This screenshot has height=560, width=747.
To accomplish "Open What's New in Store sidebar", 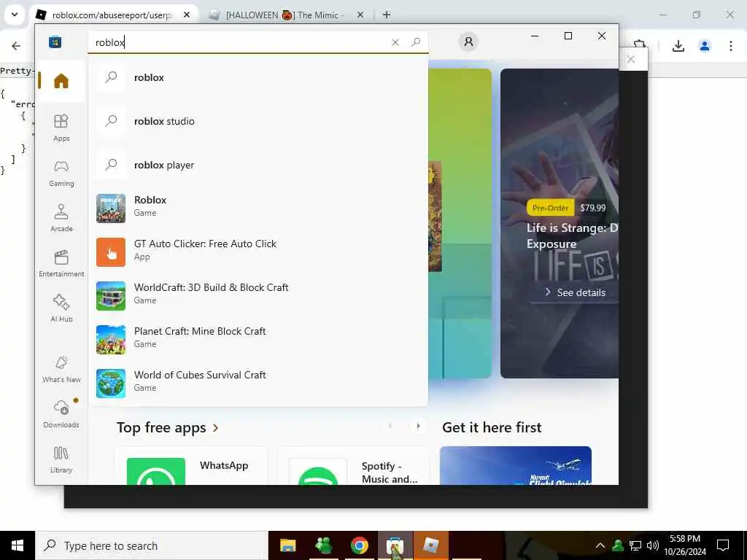I will (61, 370).
